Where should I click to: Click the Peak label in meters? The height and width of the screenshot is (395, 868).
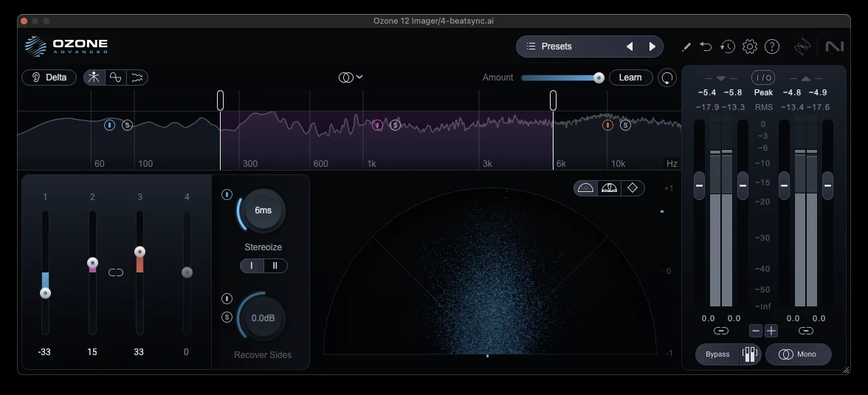coord(763,92)
